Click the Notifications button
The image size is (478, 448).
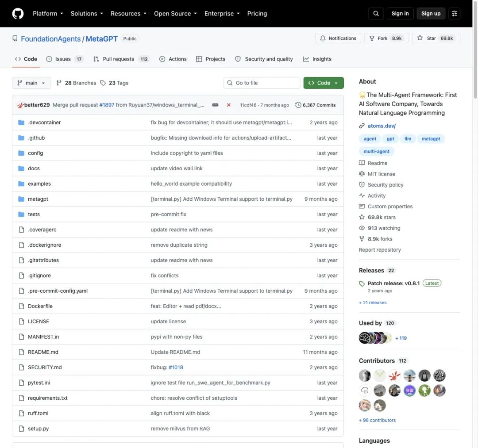[338, 38]
